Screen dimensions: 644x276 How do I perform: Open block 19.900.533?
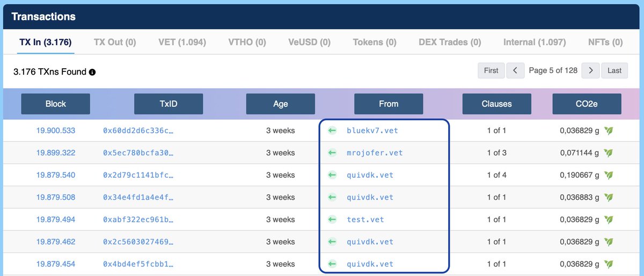tap(56, 130)
